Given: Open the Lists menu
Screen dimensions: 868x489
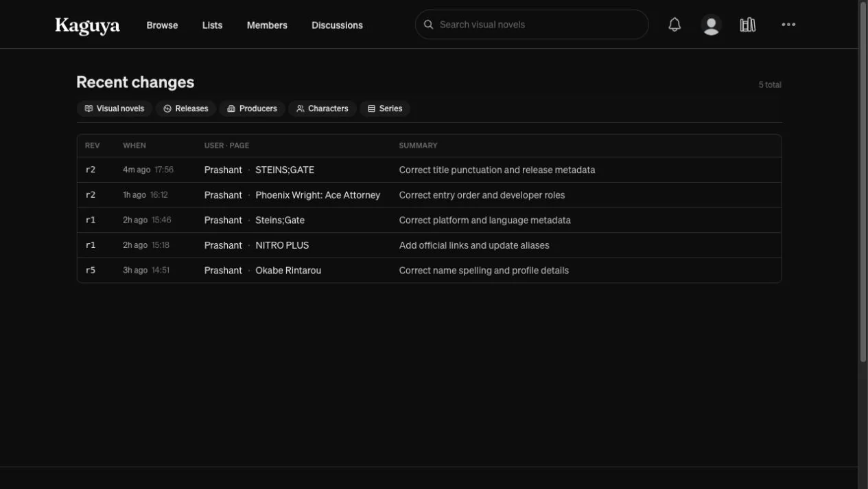Looking at the screenshot, I should coord(212,25).
